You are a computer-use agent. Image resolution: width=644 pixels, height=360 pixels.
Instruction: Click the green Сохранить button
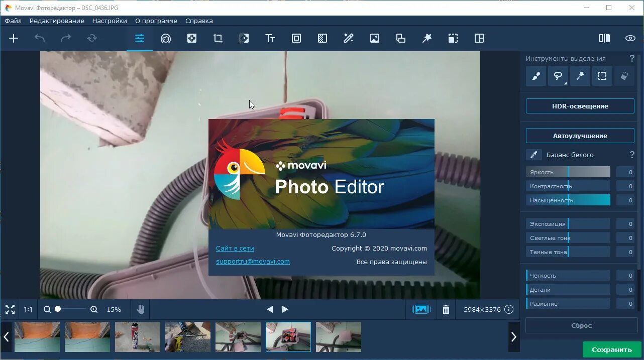coord(612,349)
